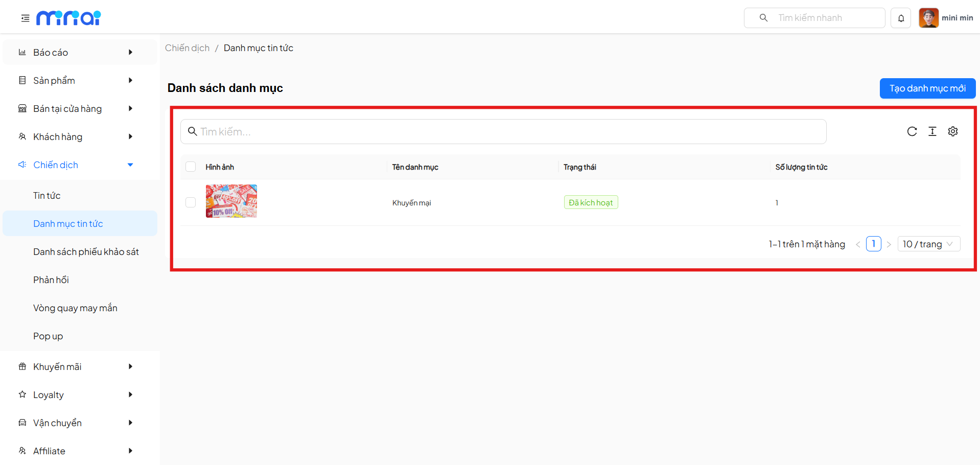Click the mimai logo
This screenshot has width=980, height=465.
pyautogui.click(x=68, y=18)
